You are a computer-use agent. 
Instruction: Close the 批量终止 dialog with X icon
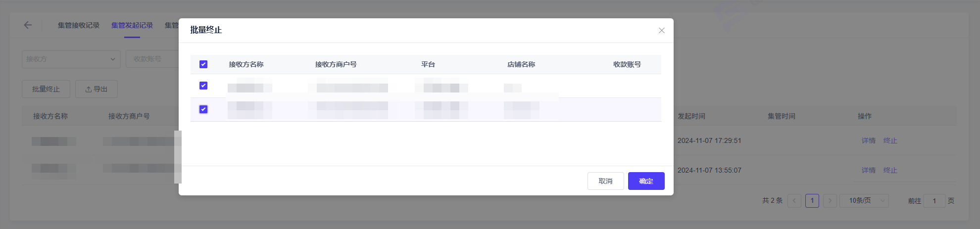coord(661,31)
